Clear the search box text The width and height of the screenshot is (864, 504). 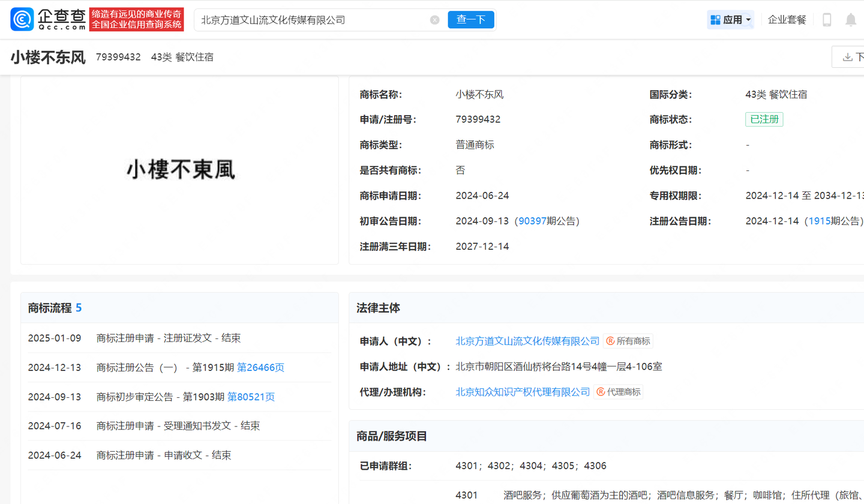[x=435, y=20]
